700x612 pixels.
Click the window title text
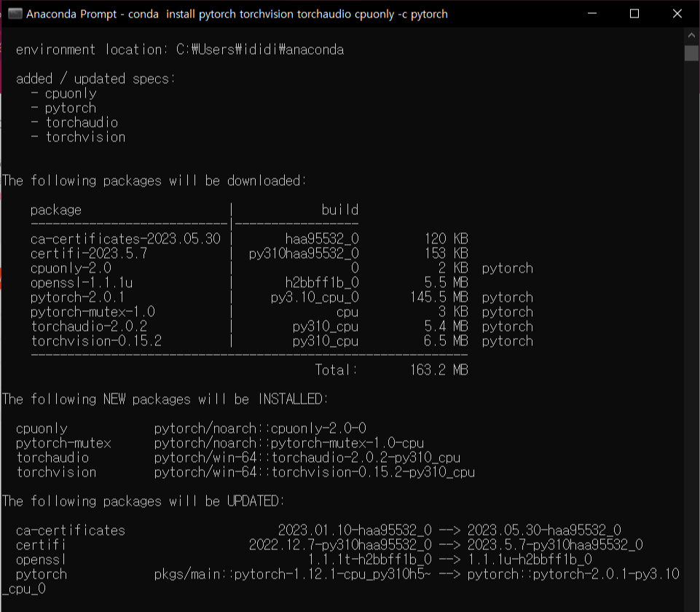(x=237, y=15)
